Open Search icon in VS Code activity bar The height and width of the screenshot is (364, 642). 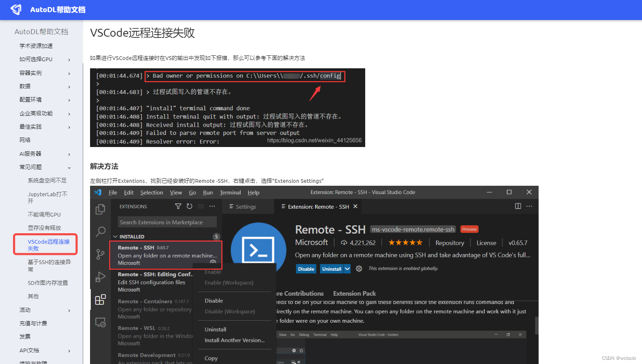coord(100,232)
